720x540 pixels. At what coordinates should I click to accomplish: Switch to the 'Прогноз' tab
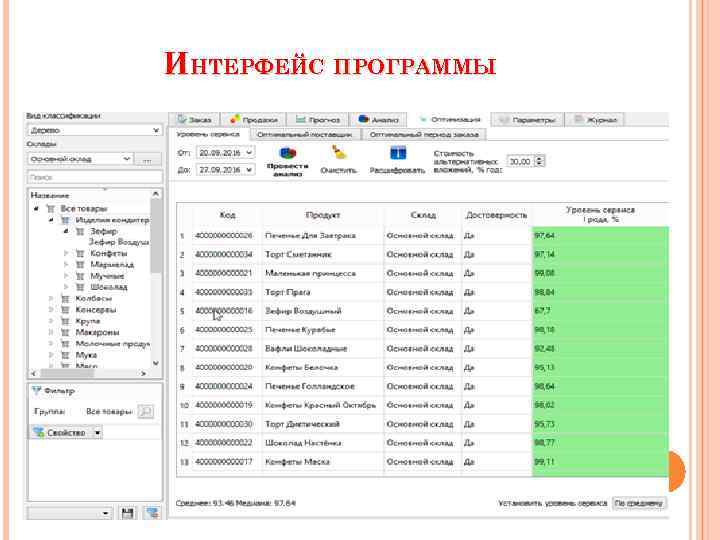click(x=317, y=119)
